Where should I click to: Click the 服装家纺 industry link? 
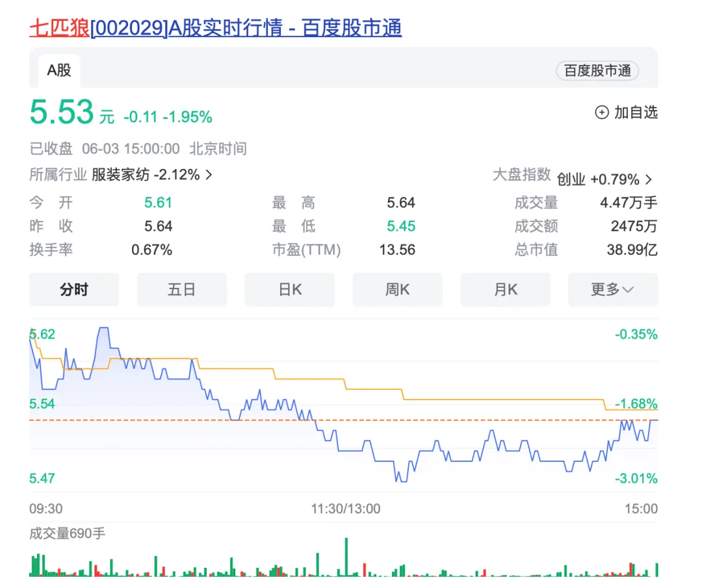point(120,175)
